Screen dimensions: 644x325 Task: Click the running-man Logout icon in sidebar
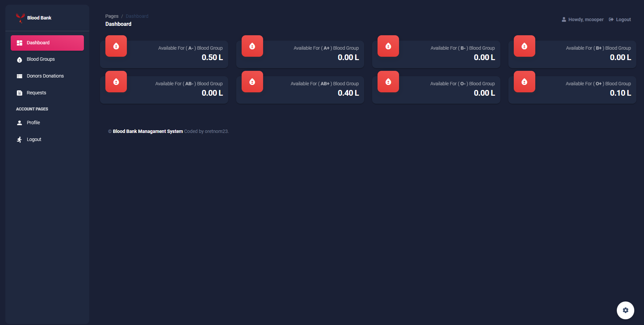(19, 139)
